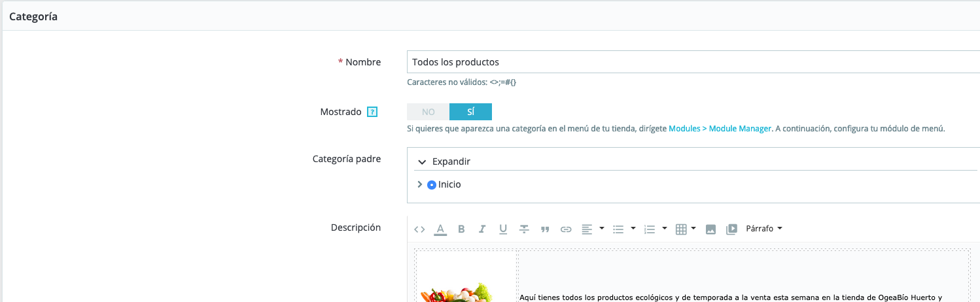Expand the Inicio category tree arrow
This screenshot has width=980, height=302.
click(x=420, y=185)
